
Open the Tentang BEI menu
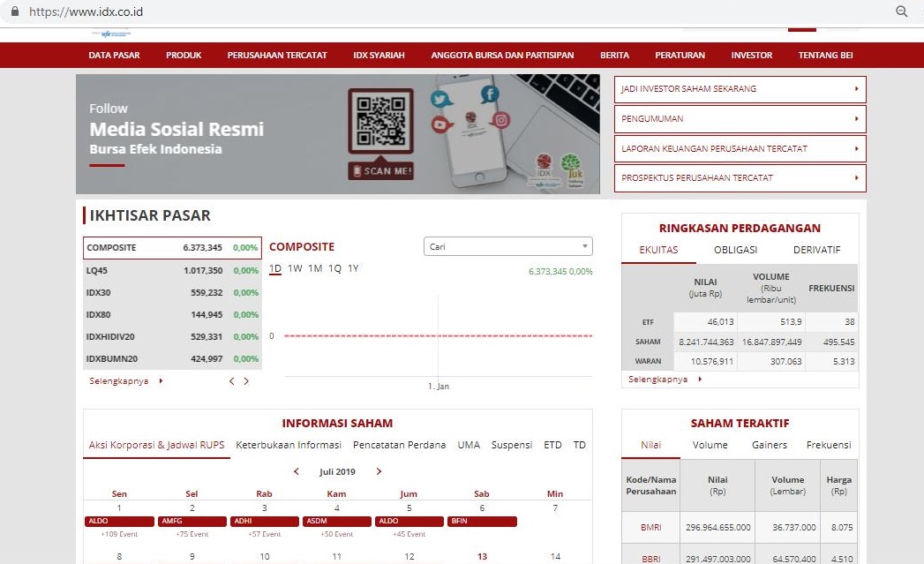(825, 56)
